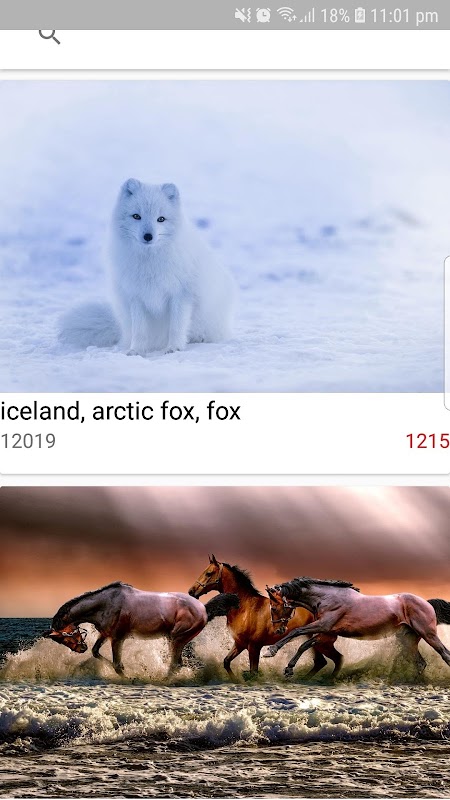Screen dimensions: 450x800
Task: Tap the charging battery icon
Action: [x=360, y=15]
